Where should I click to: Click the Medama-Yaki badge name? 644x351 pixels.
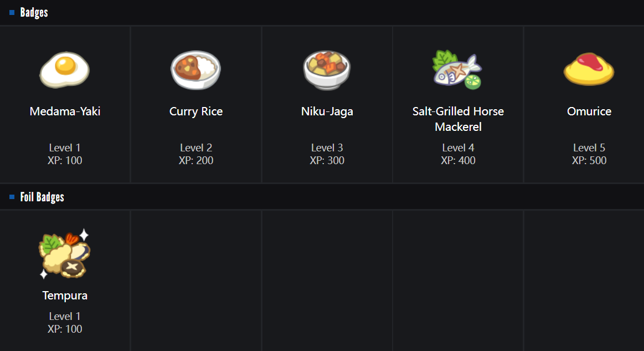[x=65, y=111]
